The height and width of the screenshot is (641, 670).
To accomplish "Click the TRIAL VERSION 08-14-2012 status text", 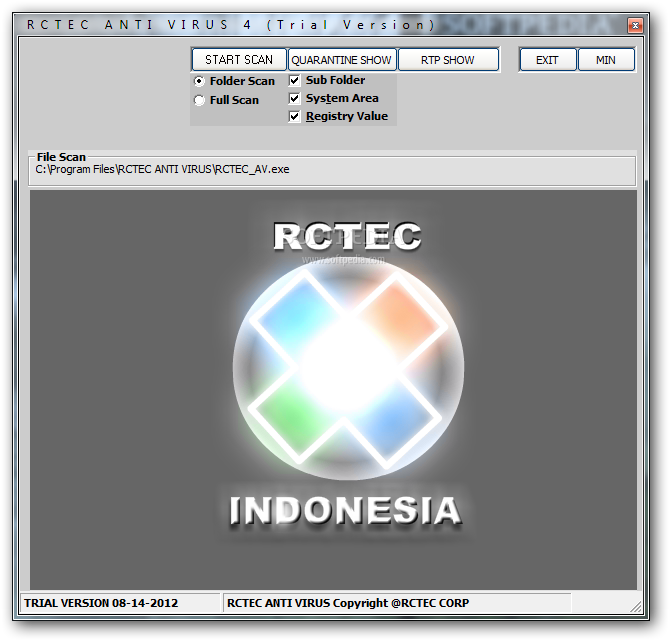I will pos(101,603).
